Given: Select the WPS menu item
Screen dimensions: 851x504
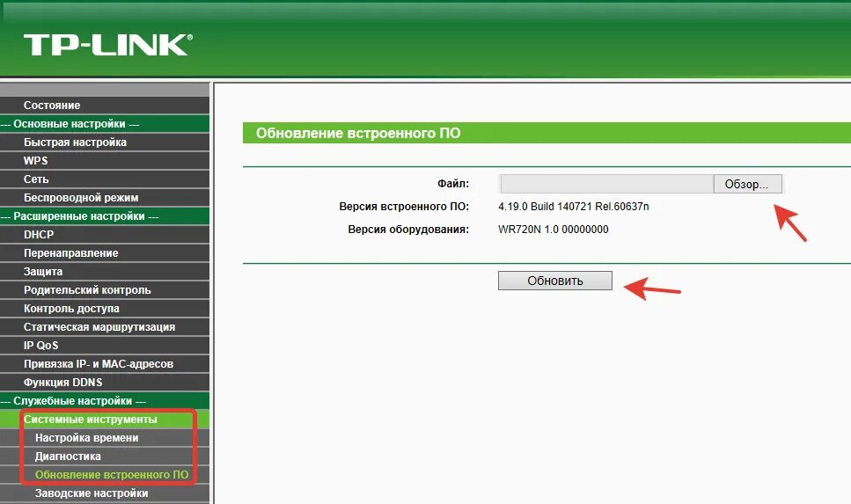Looking at the screenshot, I should click(105, 161).
